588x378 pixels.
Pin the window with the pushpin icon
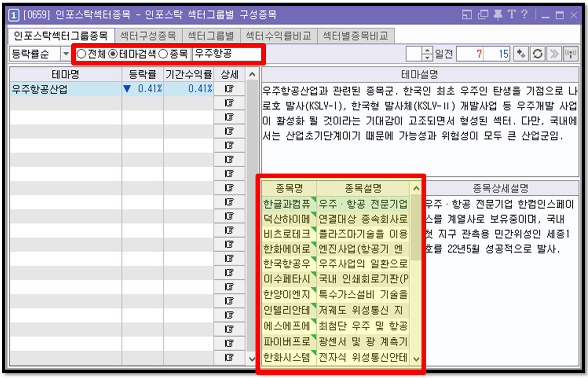tap(498, 15)
